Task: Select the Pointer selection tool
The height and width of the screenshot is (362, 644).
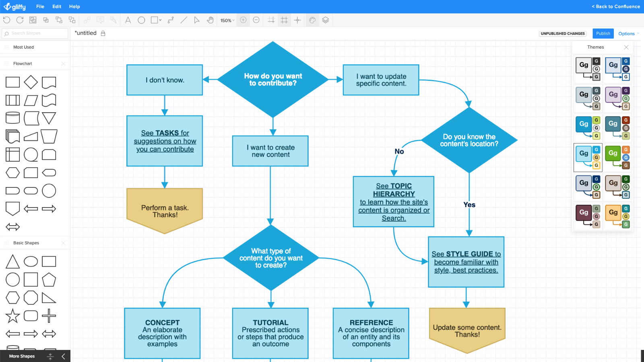Action: pos(197,20)
